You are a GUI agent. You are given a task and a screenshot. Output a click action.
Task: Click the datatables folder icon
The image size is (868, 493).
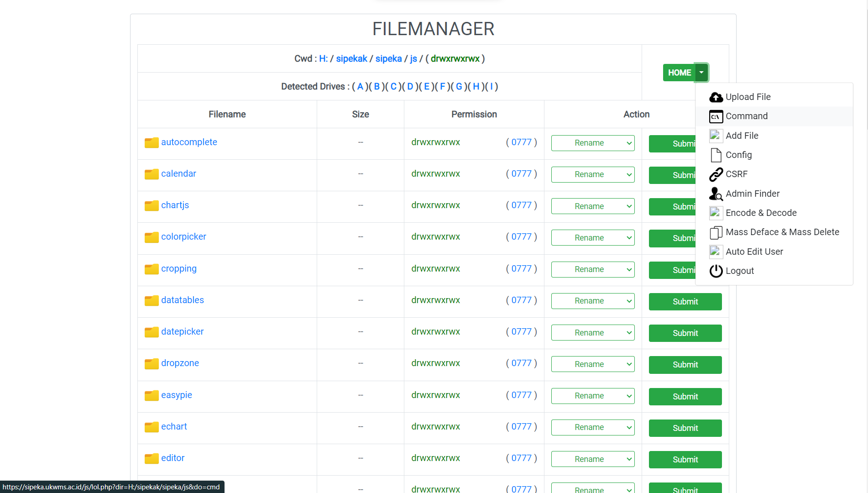click(152, 301)
